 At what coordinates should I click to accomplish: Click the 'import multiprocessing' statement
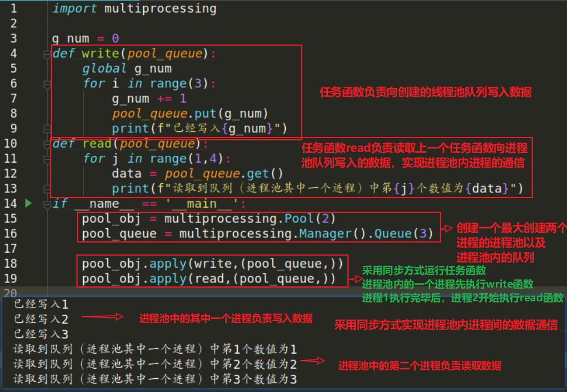(x=135, y=9)
